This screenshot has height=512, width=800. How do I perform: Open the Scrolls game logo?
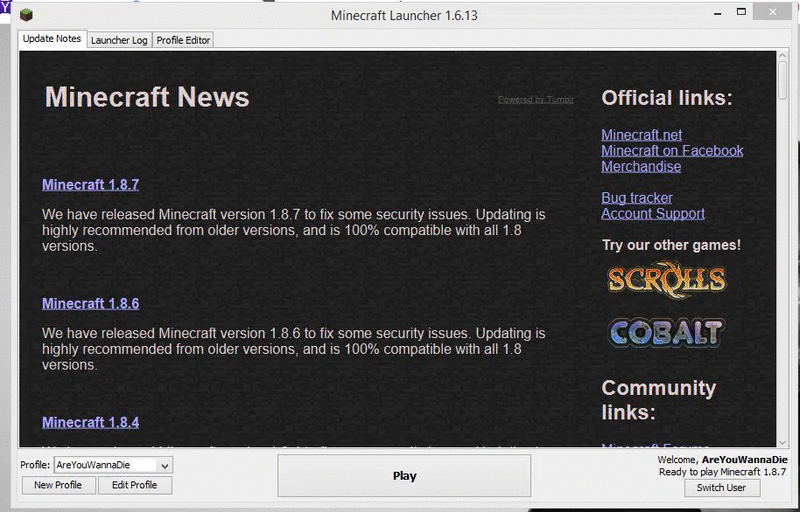coord(666,279)
